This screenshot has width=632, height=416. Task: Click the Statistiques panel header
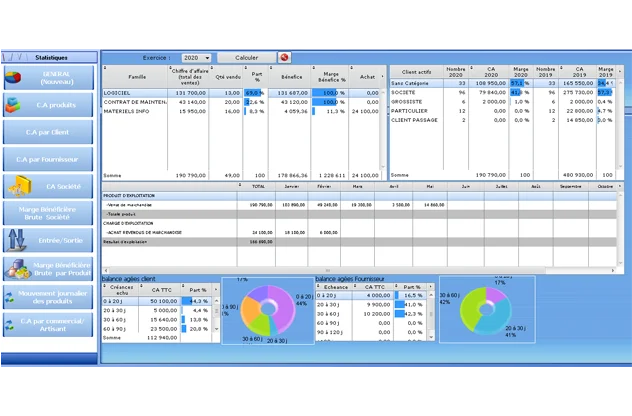[x=50, y=58]
